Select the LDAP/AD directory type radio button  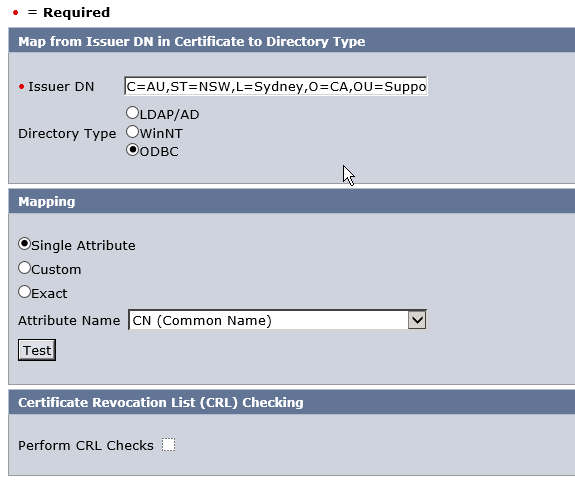click(x=132, y=113)
